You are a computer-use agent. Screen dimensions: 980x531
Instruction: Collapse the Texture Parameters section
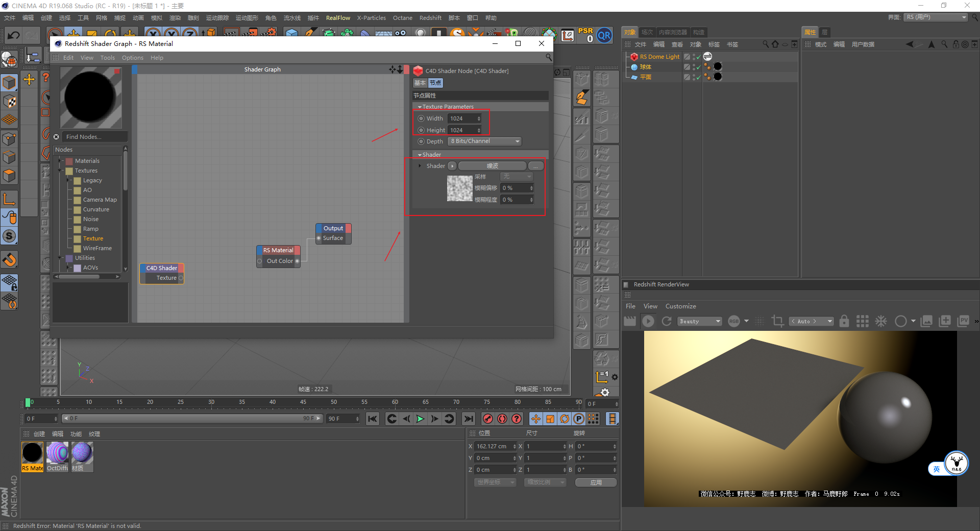(x=420, y=107)
